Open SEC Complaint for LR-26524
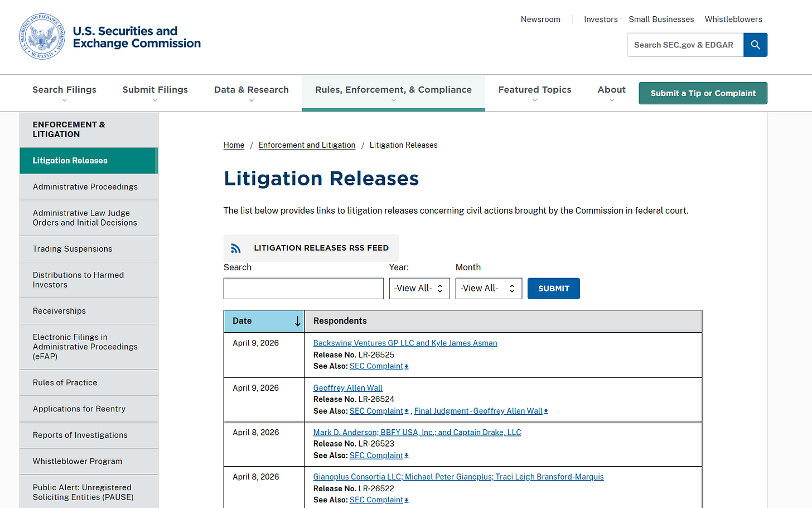The image size is (812, 508). [376, 411]
